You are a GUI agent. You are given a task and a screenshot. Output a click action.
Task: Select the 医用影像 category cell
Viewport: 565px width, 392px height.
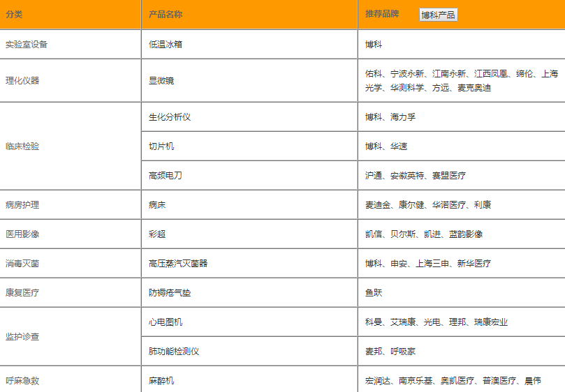tap(71, 234)
